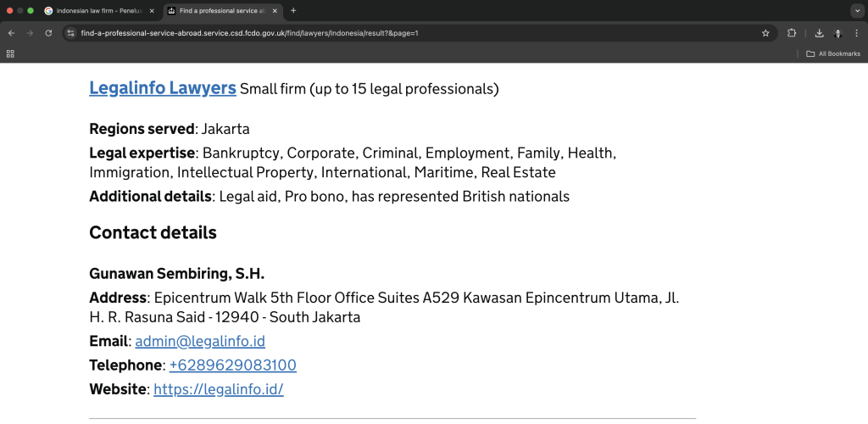Bookmark this page with the star icon
The image size is (868, 424).
765,33
